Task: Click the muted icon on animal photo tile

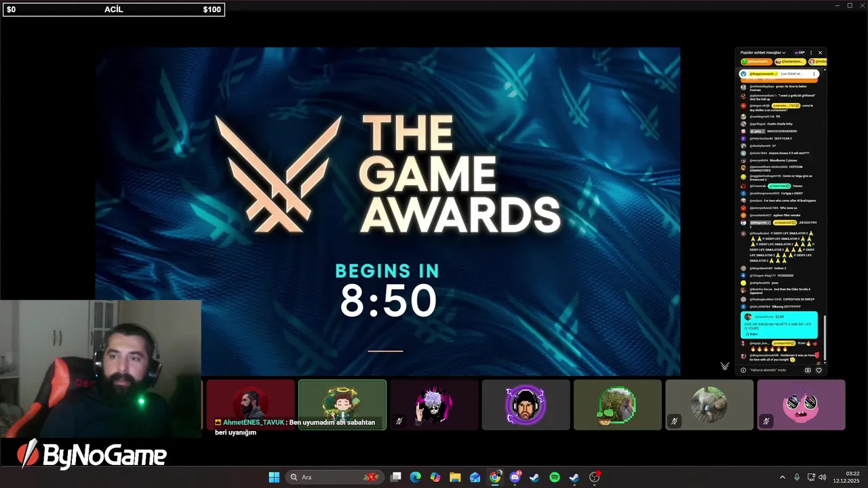Action: pos(674,422)
